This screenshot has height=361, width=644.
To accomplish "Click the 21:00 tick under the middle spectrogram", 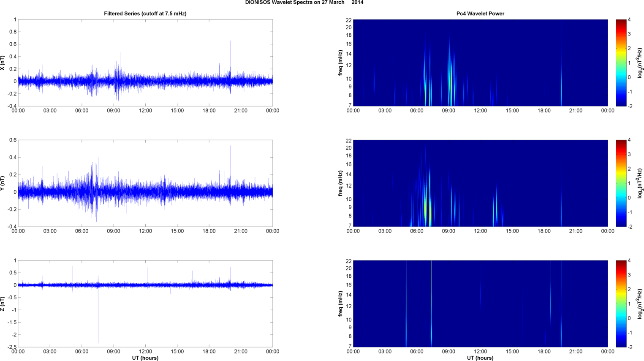I will pos(576,231).
